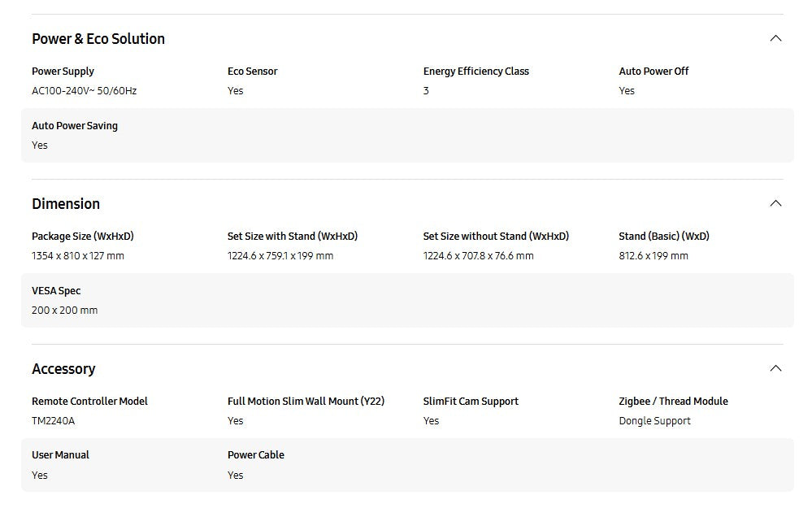Collapse the Accessory section chevron
Viewport: 812px width, 517px height.
(775, 368)
